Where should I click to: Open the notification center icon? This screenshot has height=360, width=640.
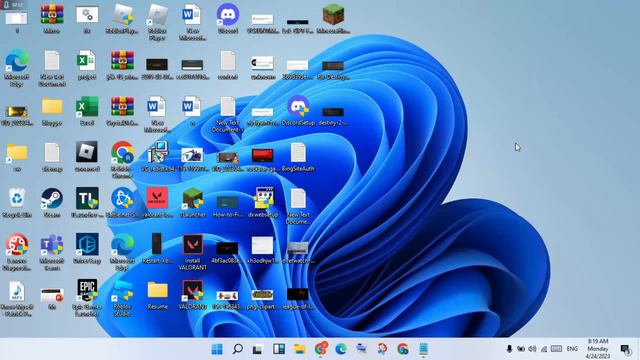coord(625,349)
